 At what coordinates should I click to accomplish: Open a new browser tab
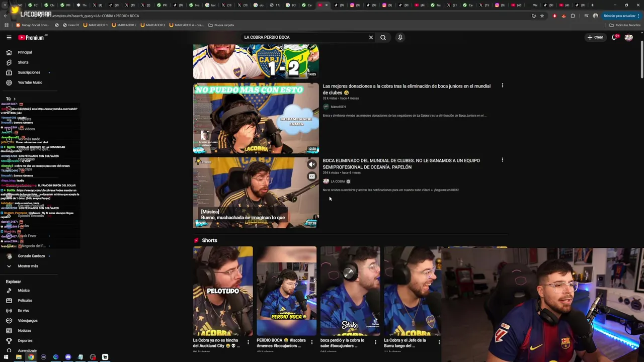[x=592, y=5]
